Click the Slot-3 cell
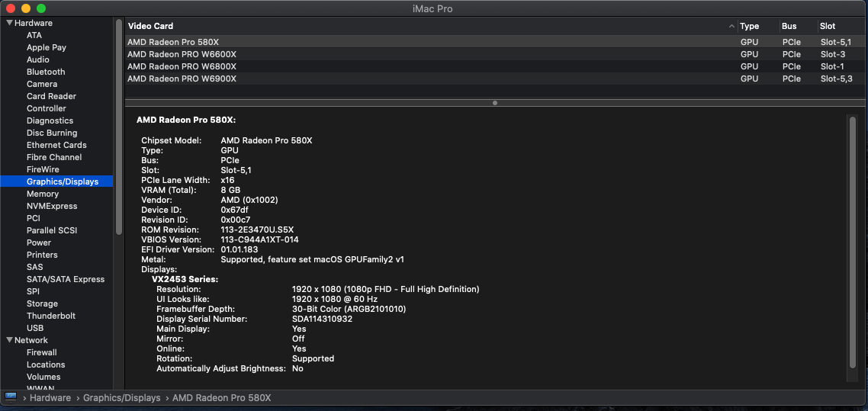Viewport: 868px width, 411px height. (x=833, y=53)
